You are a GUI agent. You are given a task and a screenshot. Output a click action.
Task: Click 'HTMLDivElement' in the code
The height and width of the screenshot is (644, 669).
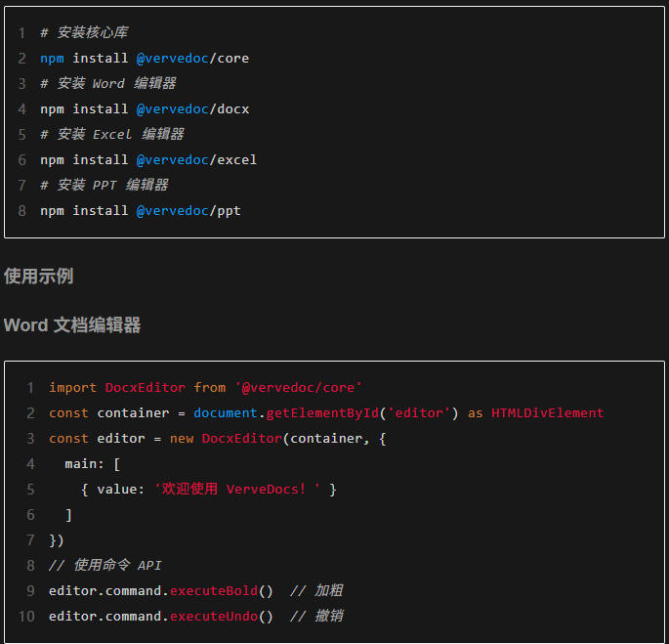[x=548, y=413]
